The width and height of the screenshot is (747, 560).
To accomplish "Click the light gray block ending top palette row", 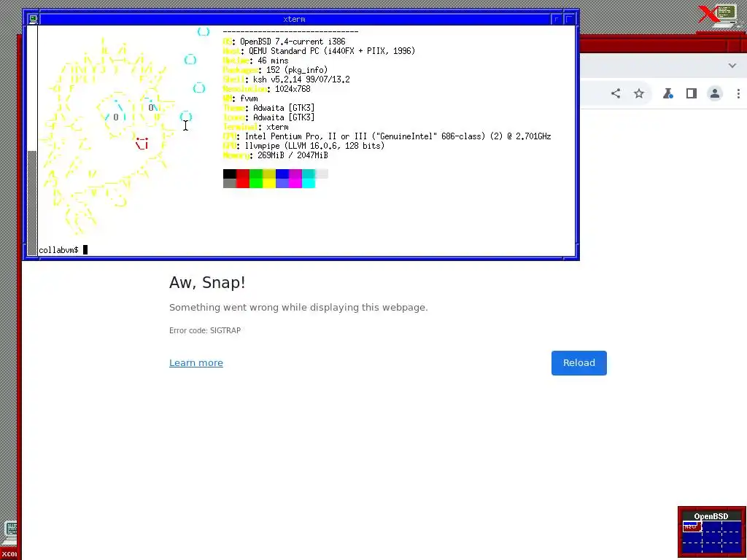I will tap(322, 174).
